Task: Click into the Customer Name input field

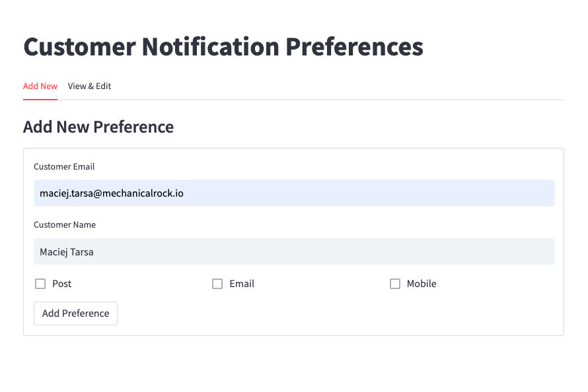Action: click(294, 251)
